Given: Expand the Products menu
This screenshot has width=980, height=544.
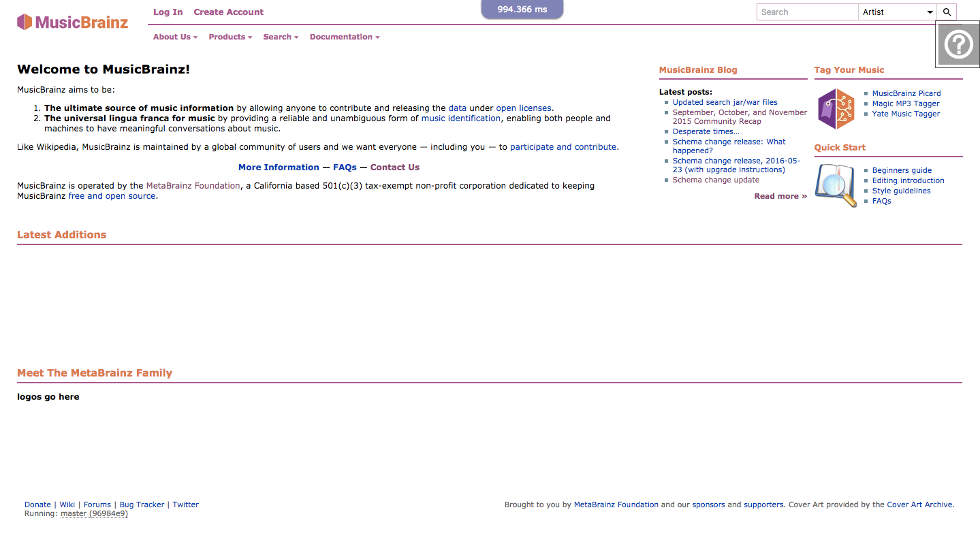Looking at the screenshot, I should (x=230, y=37).
